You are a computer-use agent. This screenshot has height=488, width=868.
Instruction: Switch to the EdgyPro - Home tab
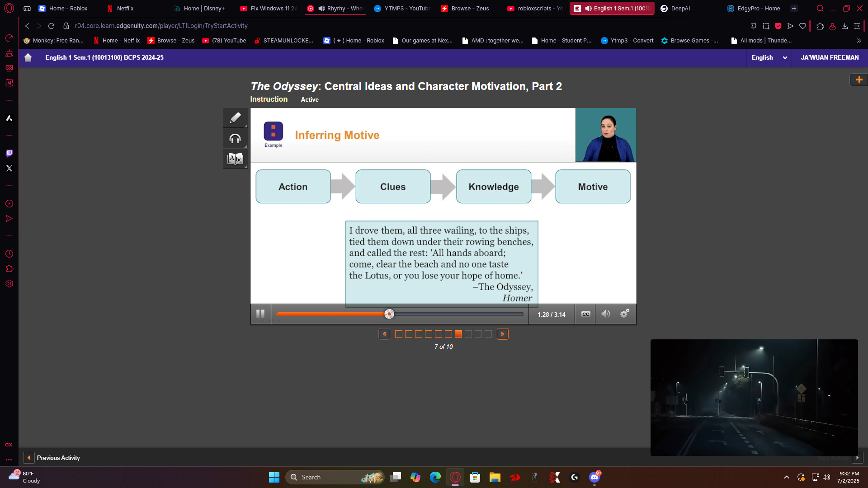(x=754, y=9)
